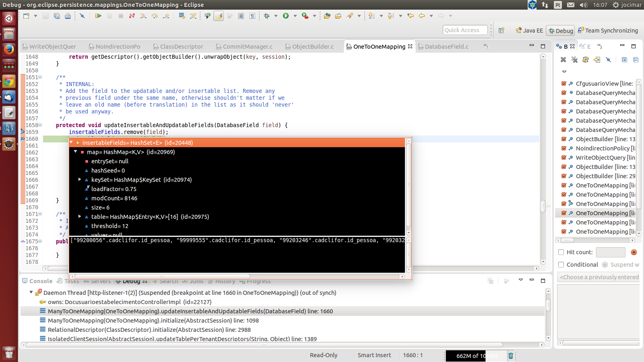The width and height of the screenshot is (644, 362).
Task: Show hidden editor tabs list
Action: point(486,46)
